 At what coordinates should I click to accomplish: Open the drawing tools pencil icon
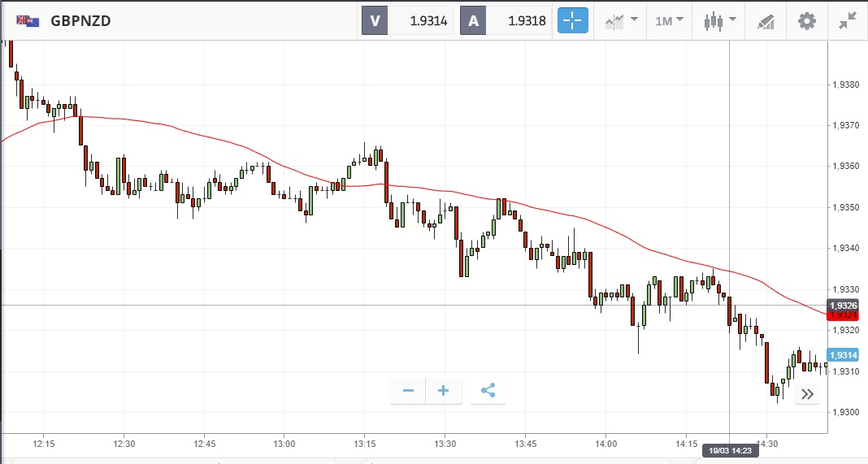point(765,21)
